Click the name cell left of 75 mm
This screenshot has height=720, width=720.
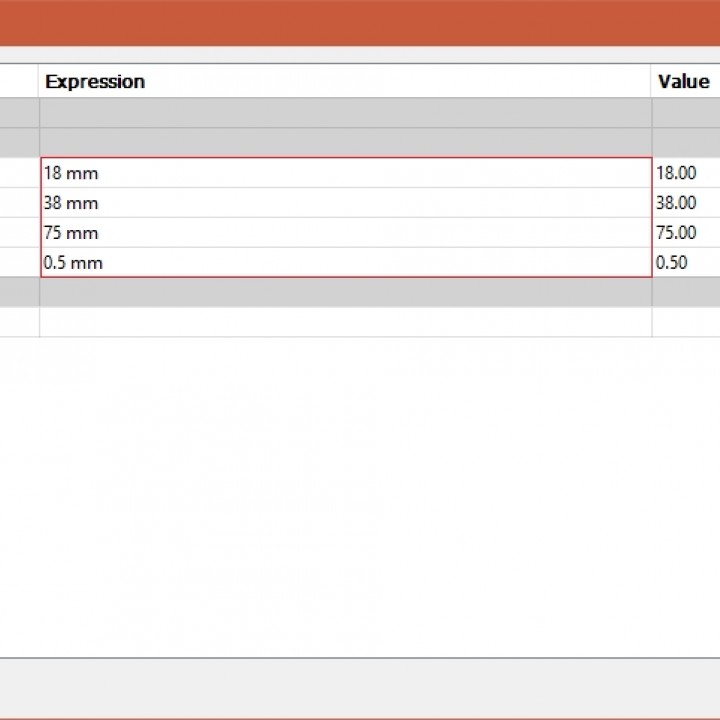pyautogui.click(x=19, y=233)
